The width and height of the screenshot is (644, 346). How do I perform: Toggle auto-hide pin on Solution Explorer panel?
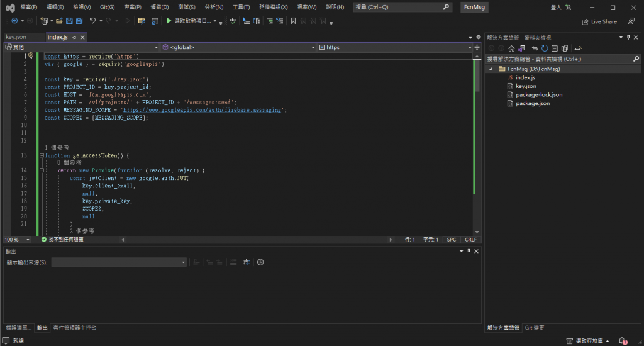(628, 37)
